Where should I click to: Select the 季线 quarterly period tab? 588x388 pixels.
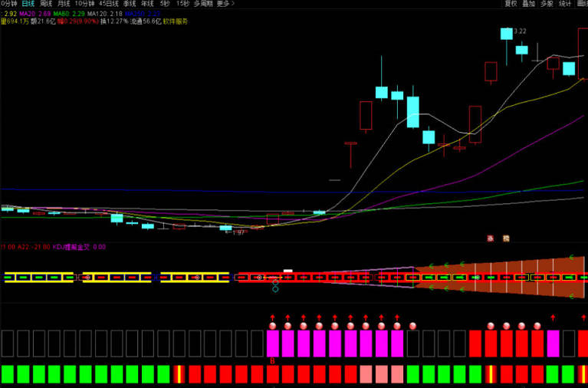pyautogui.click(x=130, y=4)
